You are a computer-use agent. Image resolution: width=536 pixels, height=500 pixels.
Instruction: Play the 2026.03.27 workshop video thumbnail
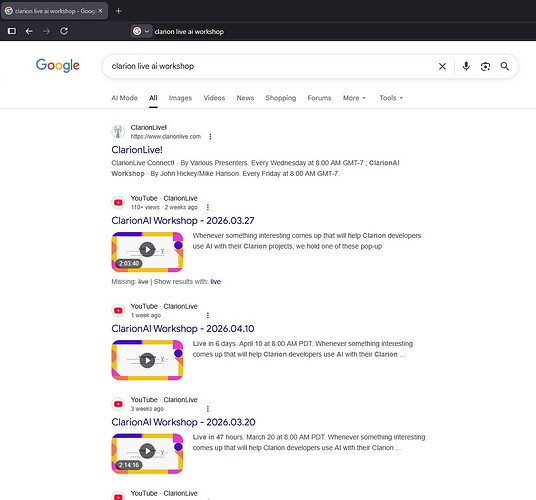point(147,252)
